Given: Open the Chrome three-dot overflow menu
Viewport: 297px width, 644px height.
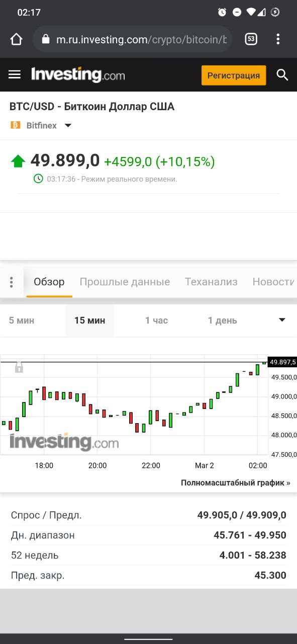Looking at the screenshot, I should (x=278, y=39).
